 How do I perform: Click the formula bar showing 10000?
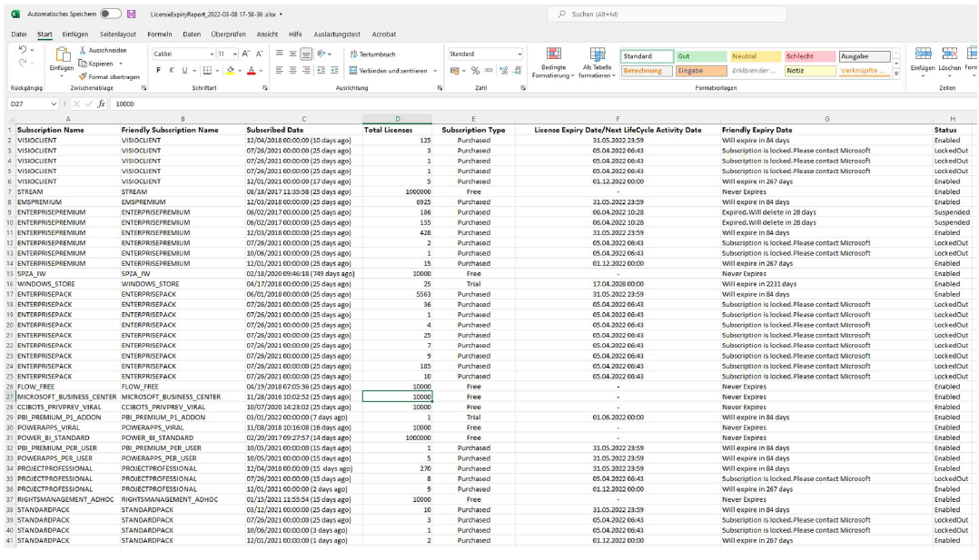(543, 104)
